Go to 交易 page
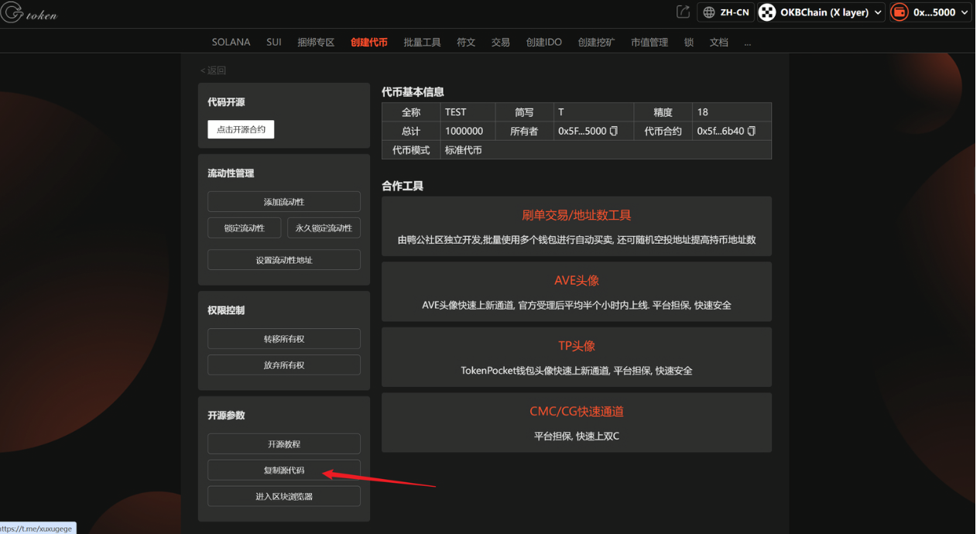This screenshot has height=534, width=980. [501, 43]
